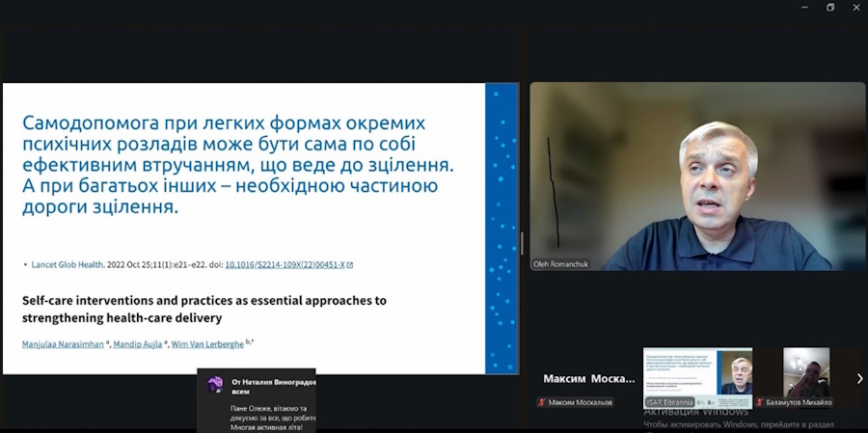Select the ISAR Ednannia video thumbnail
The image size is (868, 433).
[x=698, y=372]
